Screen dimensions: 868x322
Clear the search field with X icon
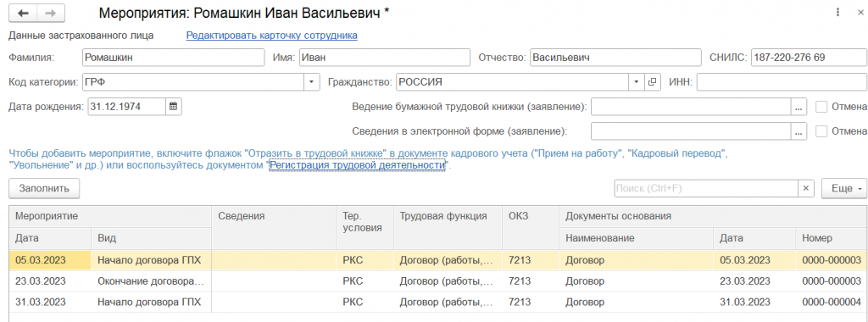(x=806, y=188)
